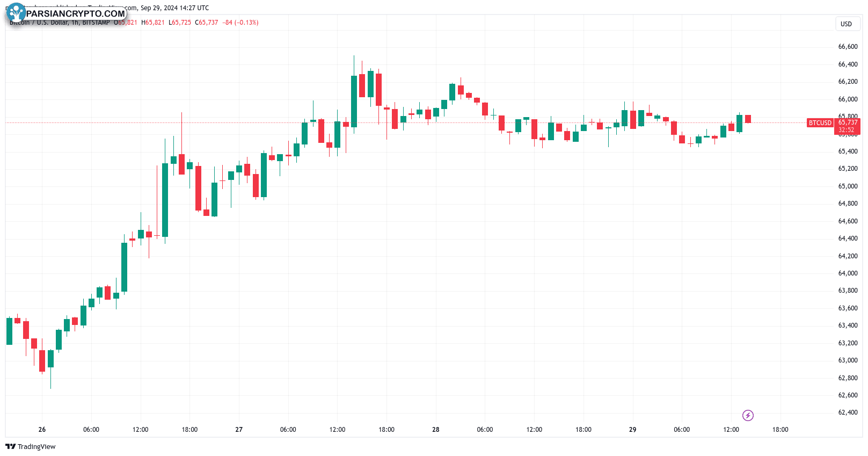
Task: Select the 63,400 price axis label
Action: (848, 325)
